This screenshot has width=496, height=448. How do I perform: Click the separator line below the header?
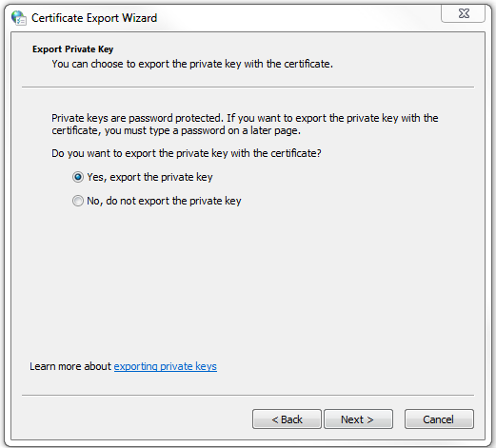pos(248,87)
